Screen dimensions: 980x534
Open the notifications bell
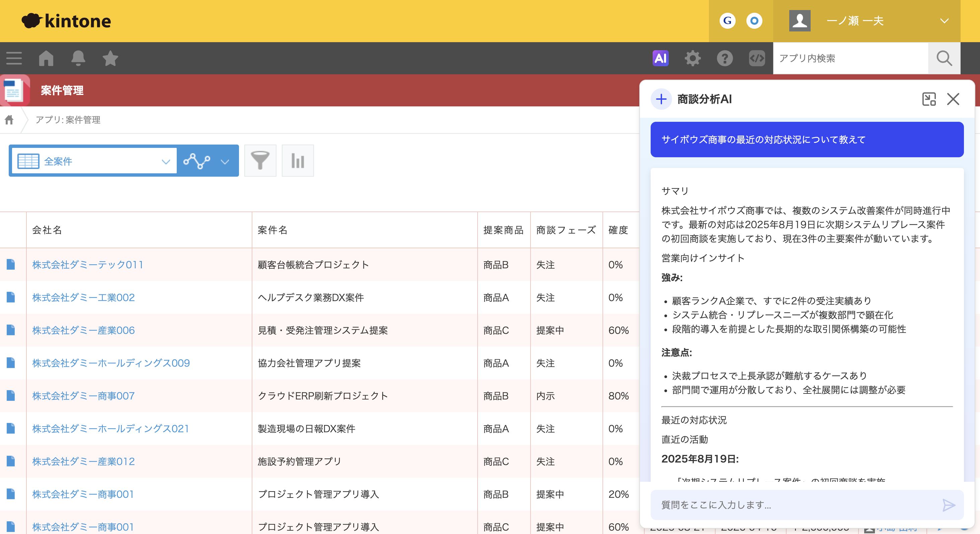[x=78, y=58]
